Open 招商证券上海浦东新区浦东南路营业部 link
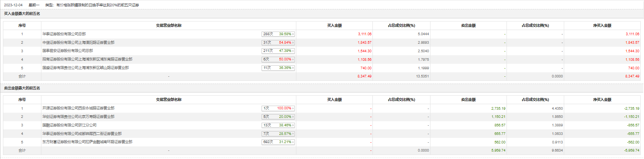 tap(87, 59)
